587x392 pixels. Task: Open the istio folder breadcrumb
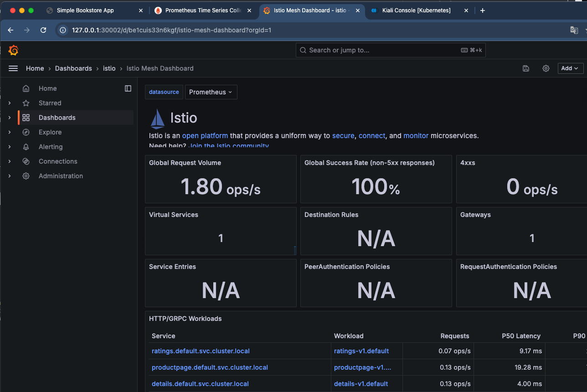click(109, 68)
